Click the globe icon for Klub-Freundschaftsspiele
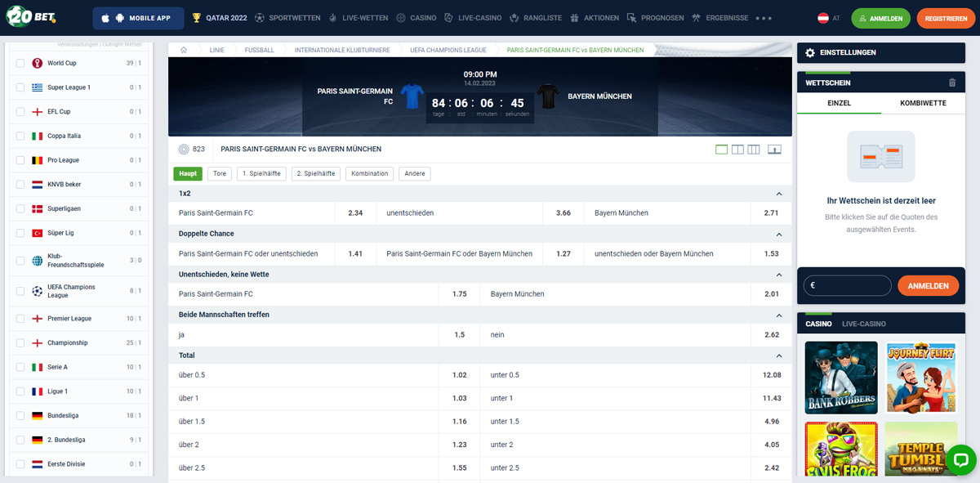 (x=37, y=261)
